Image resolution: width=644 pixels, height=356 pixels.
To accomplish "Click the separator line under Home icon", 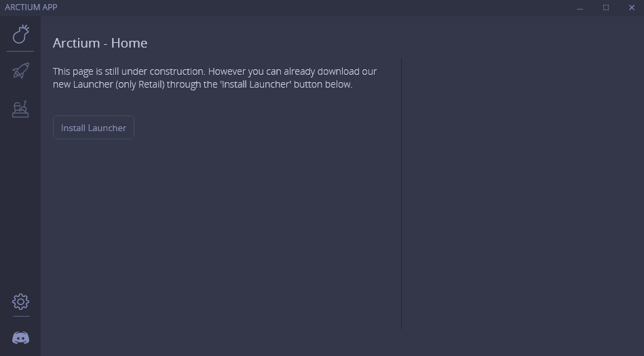I will click(20, 52).
